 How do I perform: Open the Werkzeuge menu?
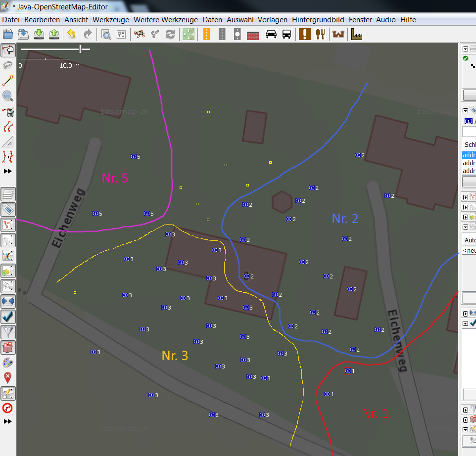[110, 20]
